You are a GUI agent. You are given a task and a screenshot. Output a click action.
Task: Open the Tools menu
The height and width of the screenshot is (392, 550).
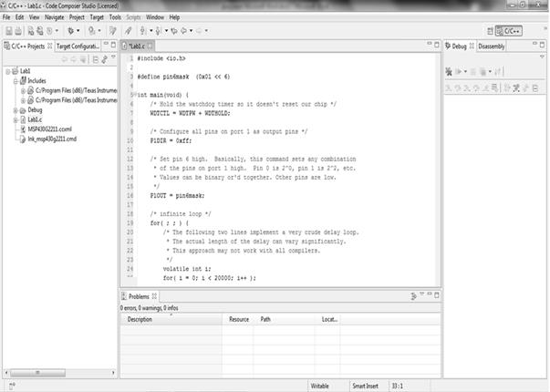pyautogui.click(x=115, y=17)
